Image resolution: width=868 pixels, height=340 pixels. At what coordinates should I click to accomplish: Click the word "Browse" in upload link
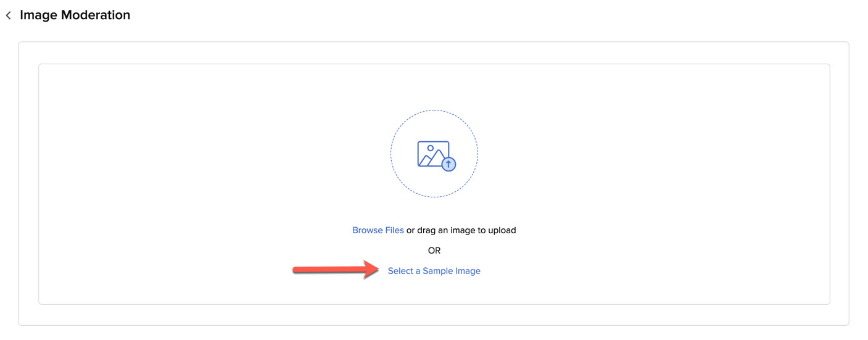[x=367, y=230]
